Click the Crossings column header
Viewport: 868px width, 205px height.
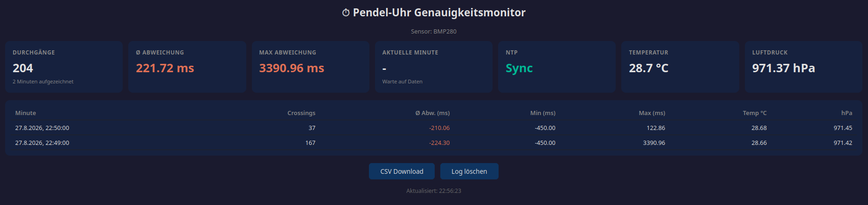301,113
